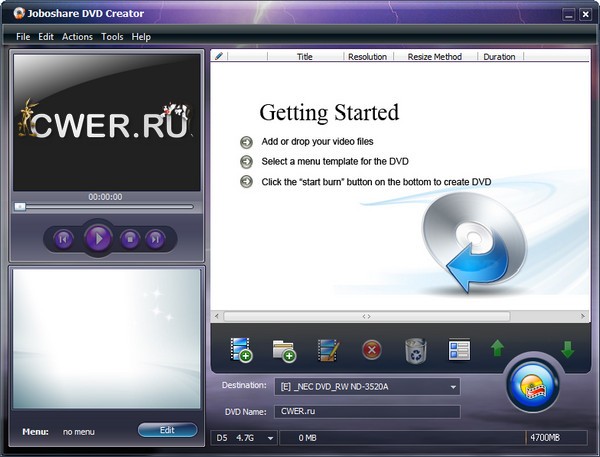Screen dimensions: 600x457
Task: Click the Edit menu template button
Action: [166, 430]
